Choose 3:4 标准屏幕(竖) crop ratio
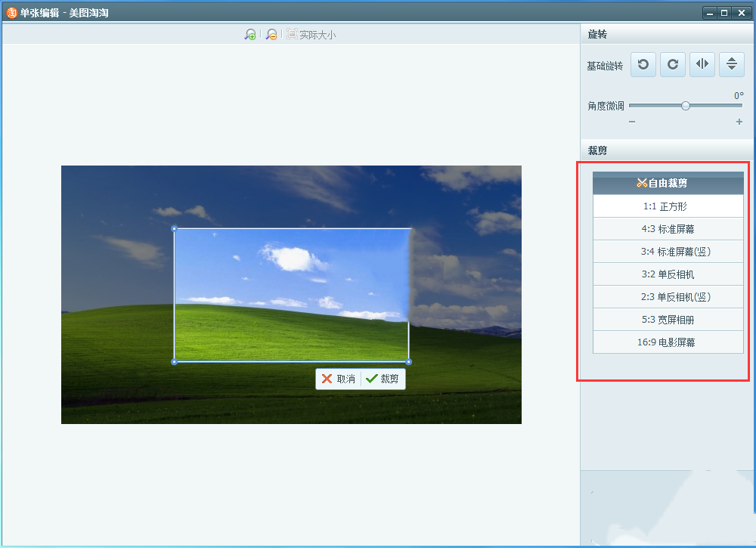Image resolution: width=756 pixels, height=548 pixels. (668, 252)
